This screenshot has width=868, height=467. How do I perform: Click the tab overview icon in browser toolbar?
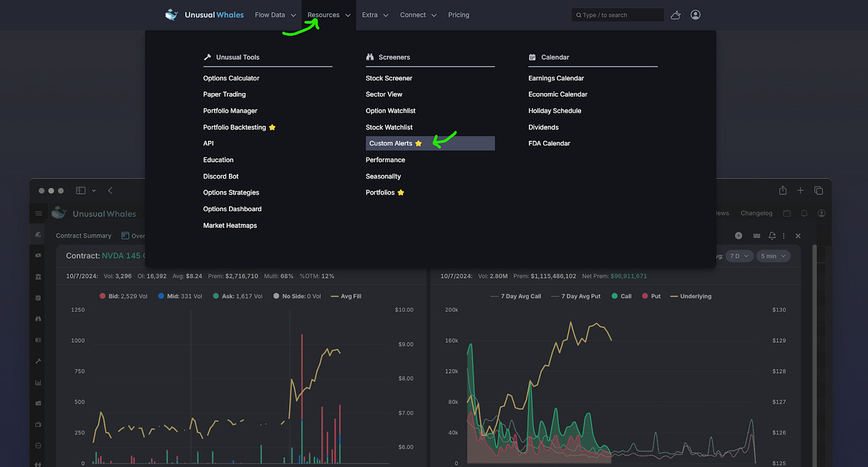pos(819,190)
